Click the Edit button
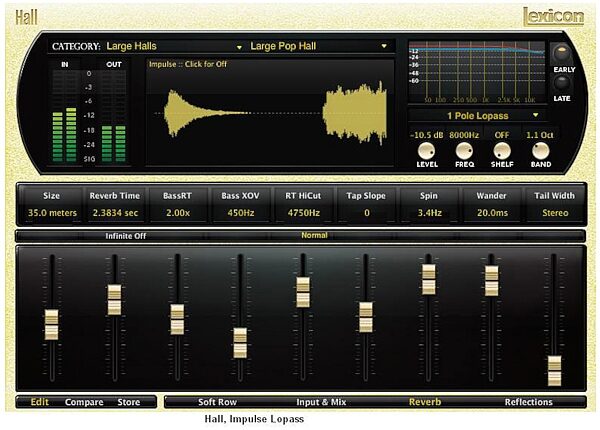This screenshot has height=430, width=600. 40,402
